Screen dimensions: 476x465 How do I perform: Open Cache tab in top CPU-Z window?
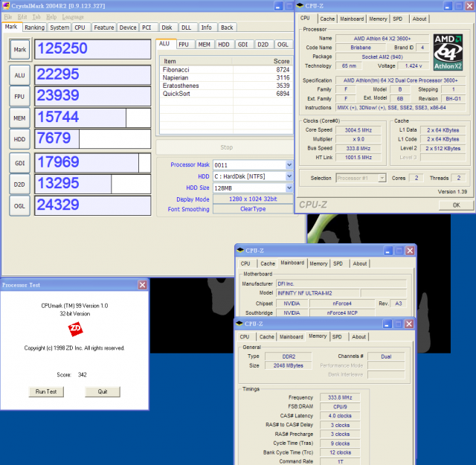(x=327, y=19)
